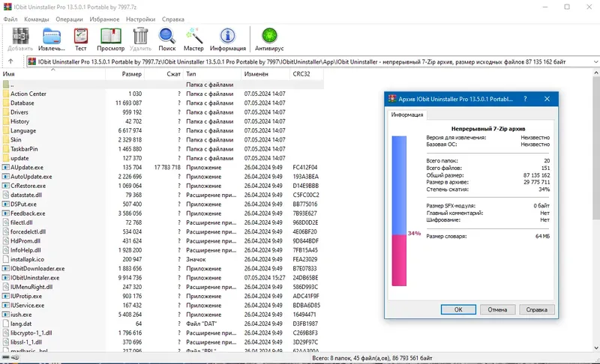Screen dimensions: 600x364
Task: Click the Антивирус scan icon
Action: click(269, 36)
